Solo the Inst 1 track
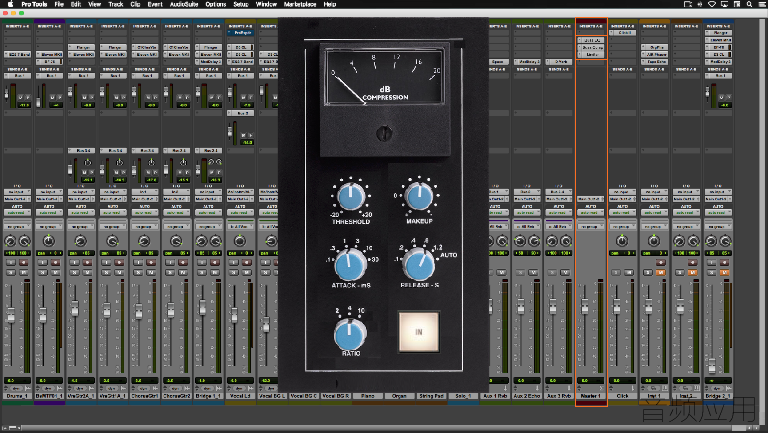 pyautogui.click(x=648, y=272)
